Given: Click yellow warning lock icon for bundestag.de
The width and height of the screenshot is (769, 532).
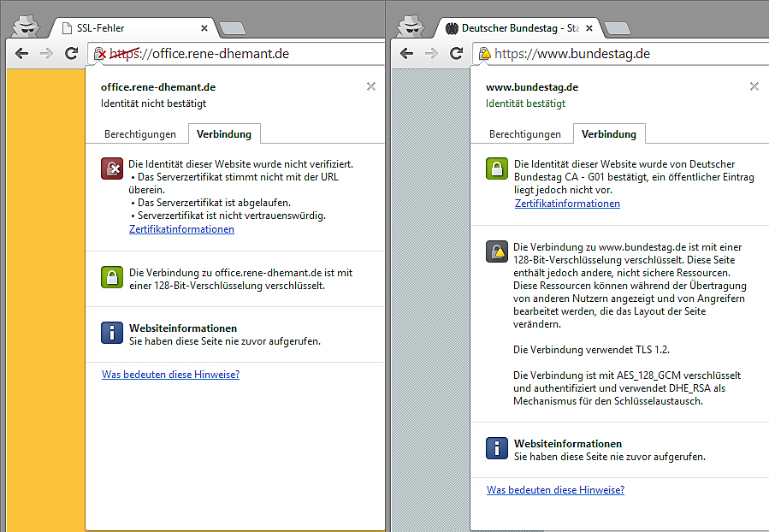Looking at the screenshot, I should [x=484, y=54].
